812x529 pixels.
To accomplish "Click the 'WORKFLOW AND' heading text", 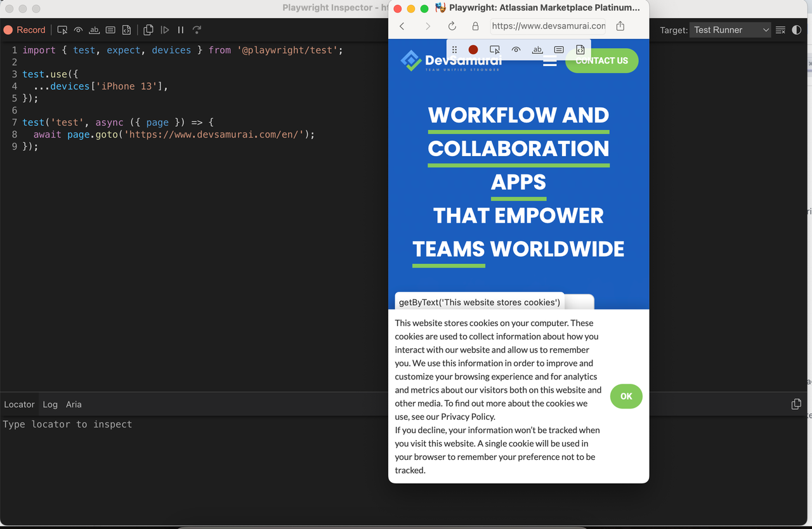I will pyautogui.click(x=518, y=115).
